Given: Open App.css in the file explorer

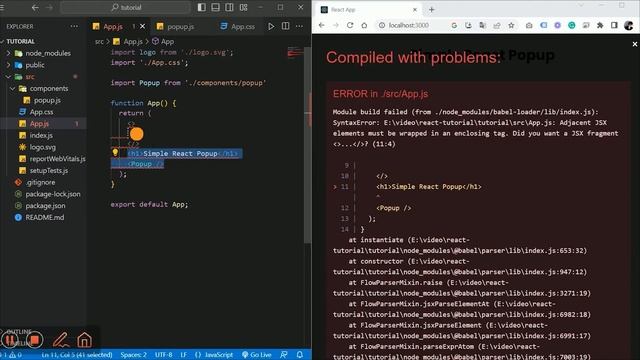Looking at the screenshot, I should pos(41,112).
